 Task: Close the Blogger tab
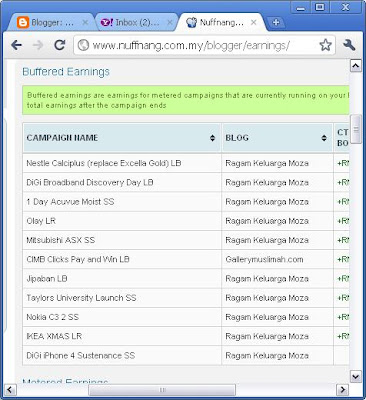(x=85, y=22)
